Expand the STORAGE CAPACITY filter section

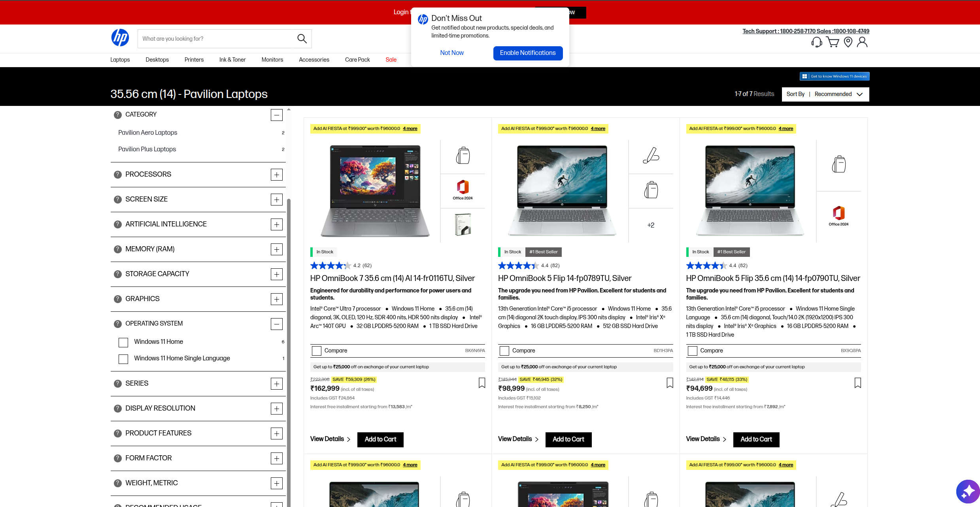tap(277, 274)
